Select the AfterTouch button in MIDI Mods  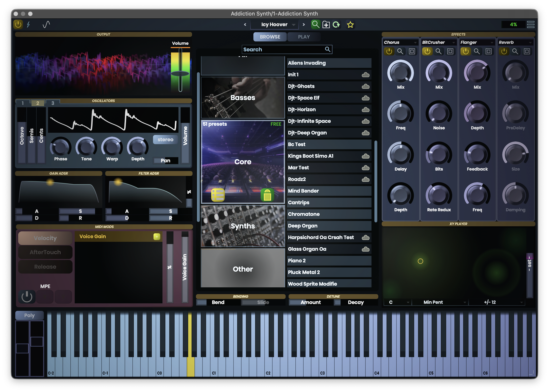click(45, 252)
